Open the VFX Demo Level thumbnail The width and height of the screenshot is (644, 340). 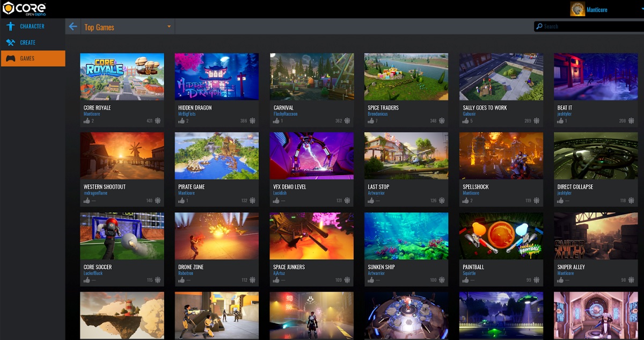point(312,156)
